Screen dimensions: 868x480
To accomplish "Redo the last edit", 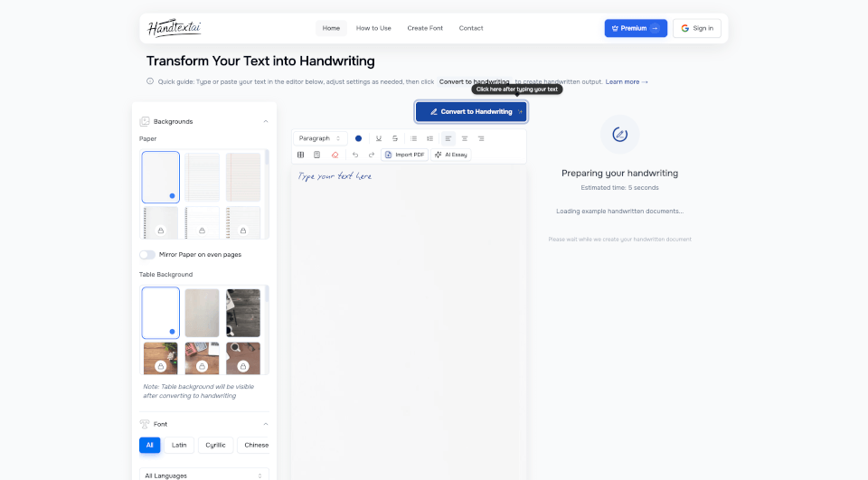I will 372,155.
